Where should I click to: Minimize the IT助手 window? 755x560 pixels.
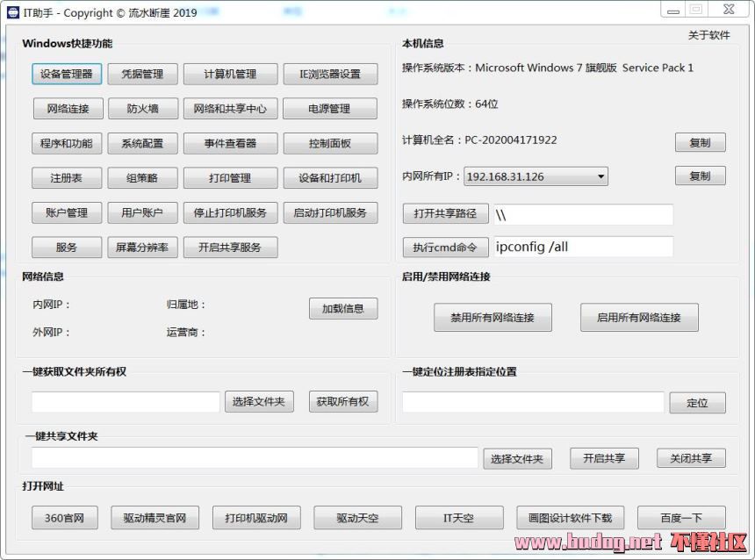coord(673,10)
